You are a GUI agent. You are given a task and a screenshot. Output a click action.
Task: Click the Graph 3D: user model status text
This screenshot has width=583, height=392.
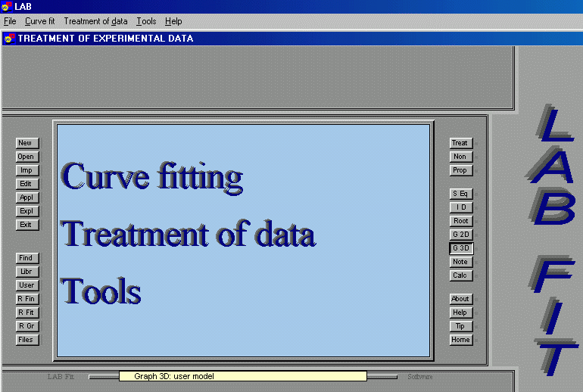(x=174, y=376)
